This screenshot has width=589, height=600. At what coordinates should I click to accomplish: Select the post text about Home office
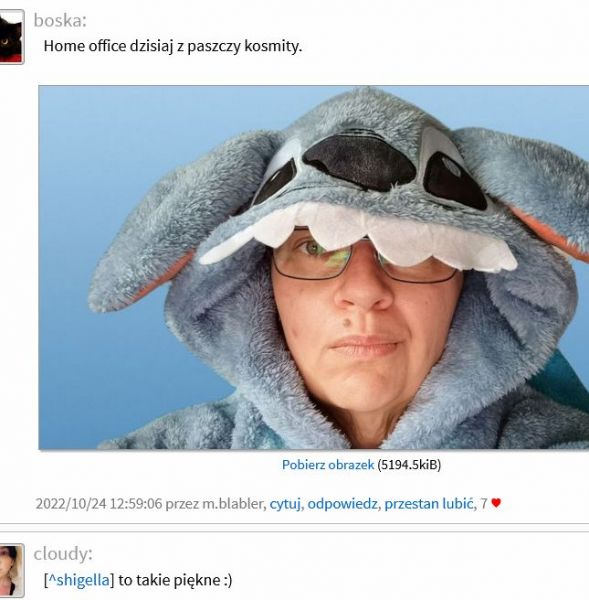click(173, 46)
